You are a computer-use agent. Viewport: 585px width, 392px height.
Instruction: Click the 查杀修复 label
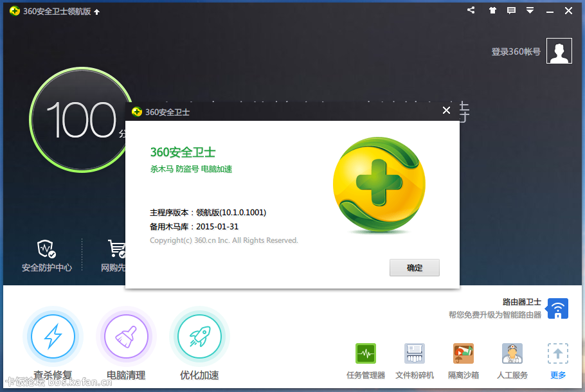point(53,375)
